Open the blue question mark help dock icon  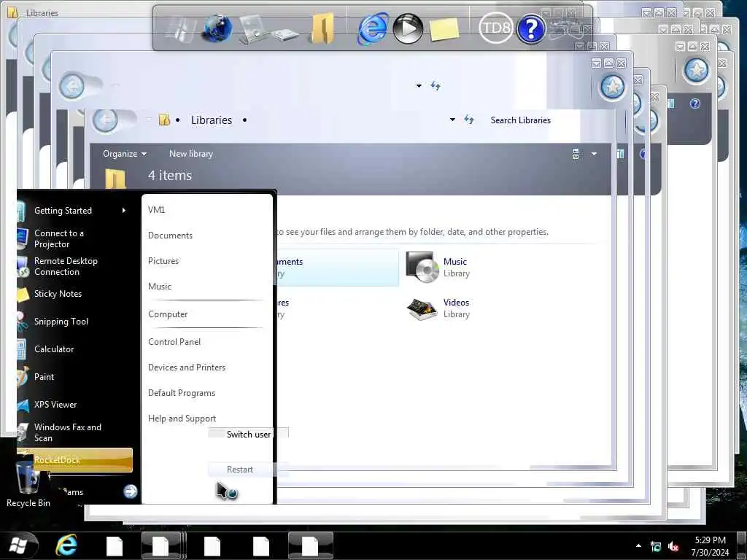[531, 29]
